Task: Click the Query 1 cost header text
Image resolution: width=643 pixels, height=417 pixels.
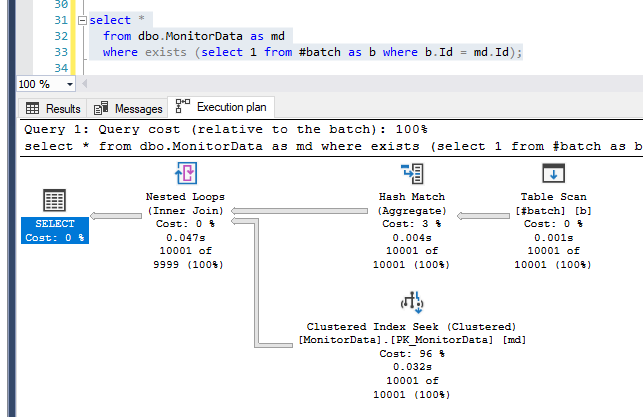Action: [226, 130]
